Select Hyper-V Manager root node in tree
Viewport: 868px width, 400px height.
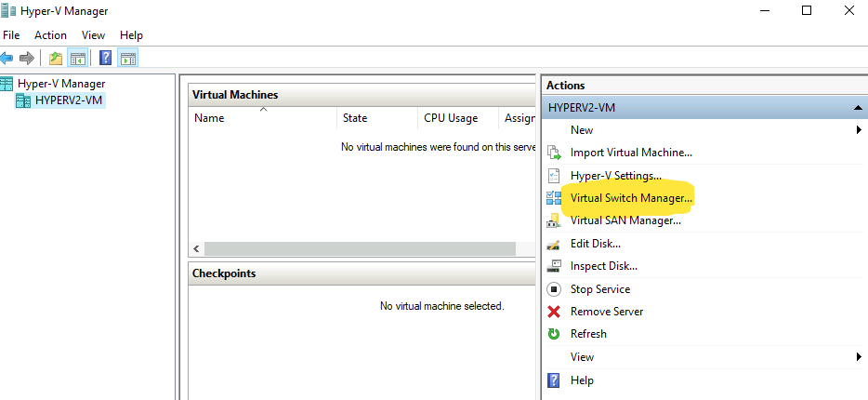[x=61, y=84]
